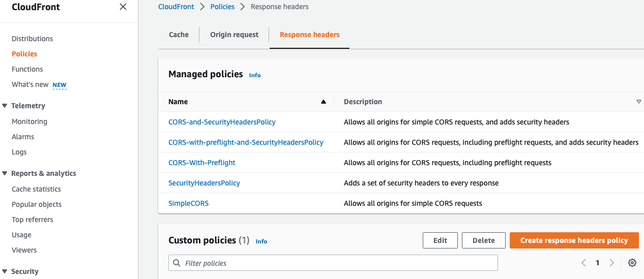Image resolution: width=644 pixels, height=279 pixels.
Task: Open Alarms under Telemetry
Action: coord(23,137)
